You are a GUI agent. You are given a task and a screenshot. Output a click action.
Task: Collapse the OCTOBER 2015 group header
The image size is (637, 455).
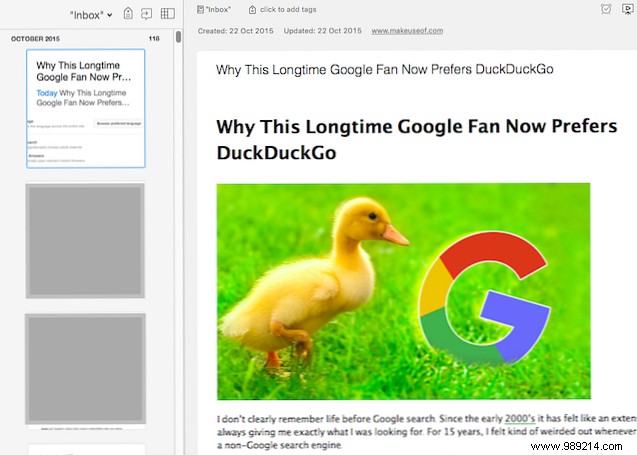click(x=39, y=38)
